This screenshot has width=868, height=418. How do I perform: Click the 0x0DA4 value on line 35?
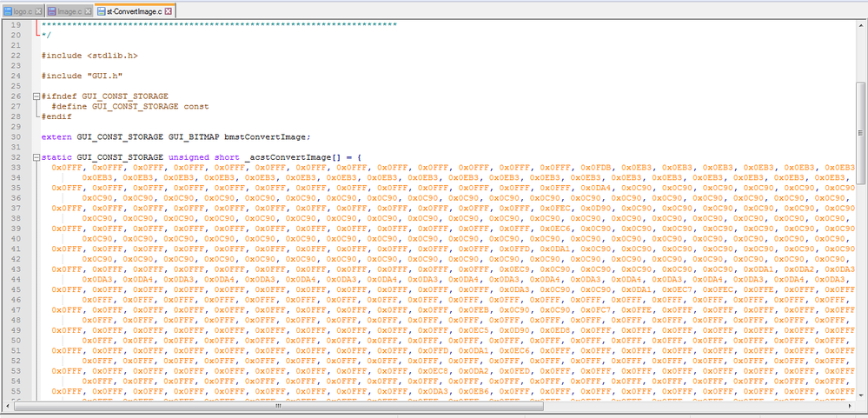click(x=595, y=188)
